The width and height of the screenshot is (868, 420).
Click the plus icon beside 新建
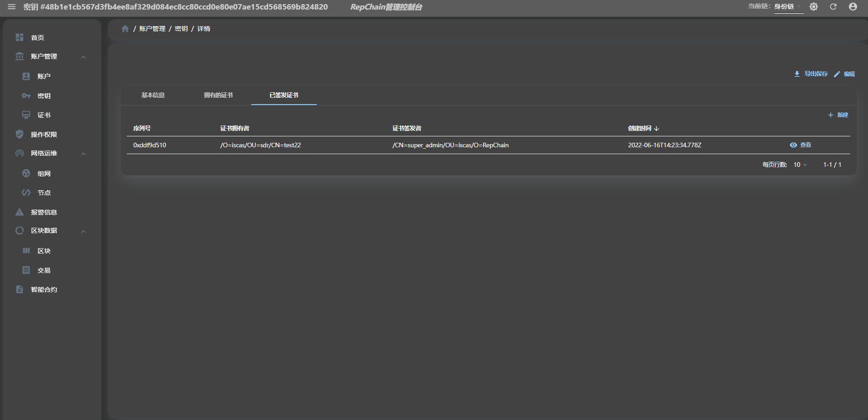[831, 115]
